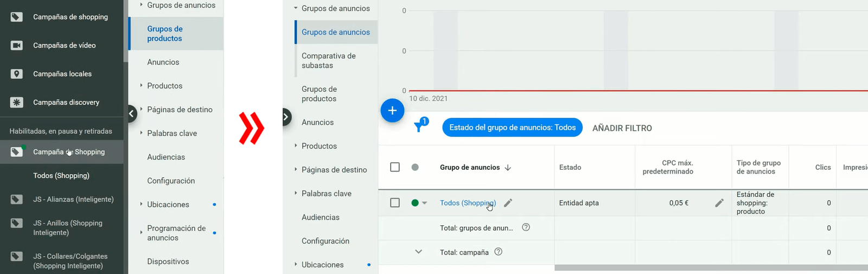
Task: Click tag icon beside JS - Anillos
Action: click(17, 223)
